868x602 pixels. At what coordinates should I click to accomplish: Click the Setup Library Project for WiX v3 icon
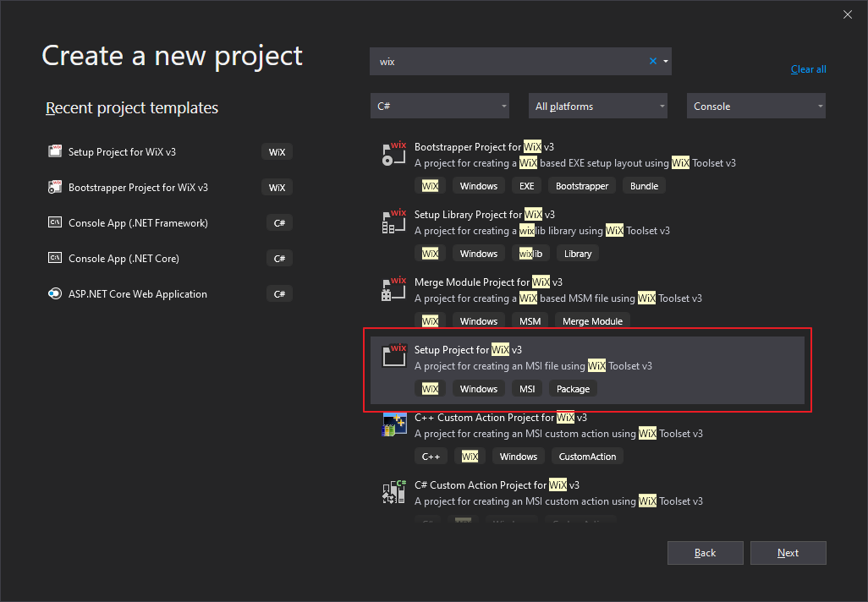click(x=393, y=222)
